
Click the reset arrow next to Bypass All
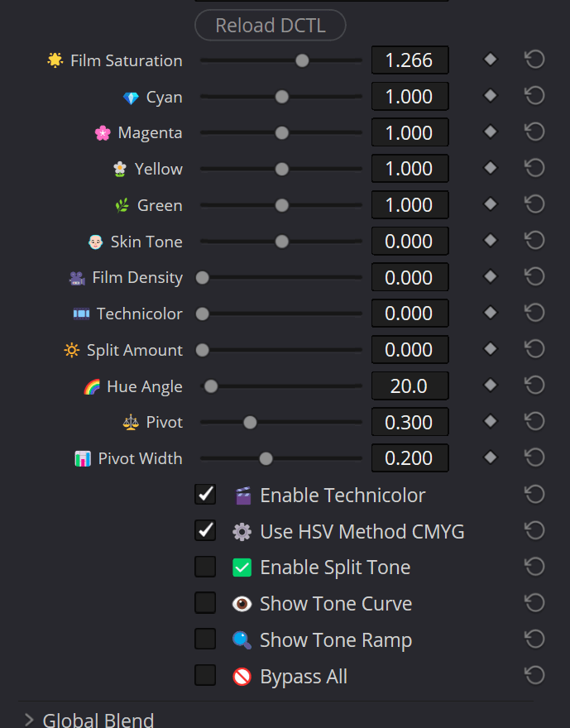point(534,674)
